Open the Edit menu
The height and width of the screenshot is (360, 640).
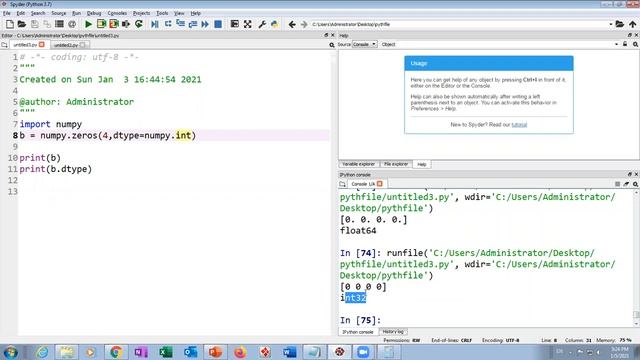pos(20,13)
